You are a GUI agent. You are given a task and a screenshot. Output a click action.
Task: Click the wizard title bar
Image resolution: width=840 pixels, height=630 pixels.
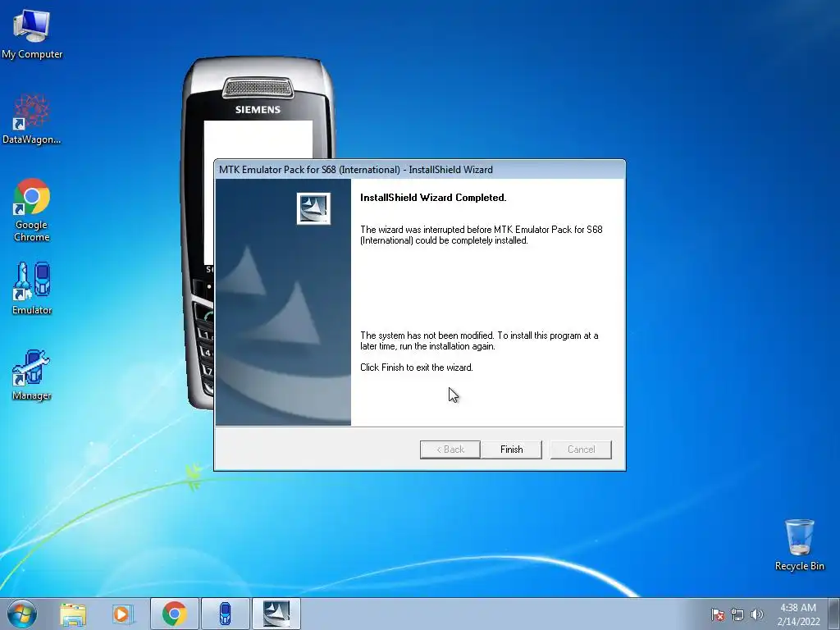(419, 169)
